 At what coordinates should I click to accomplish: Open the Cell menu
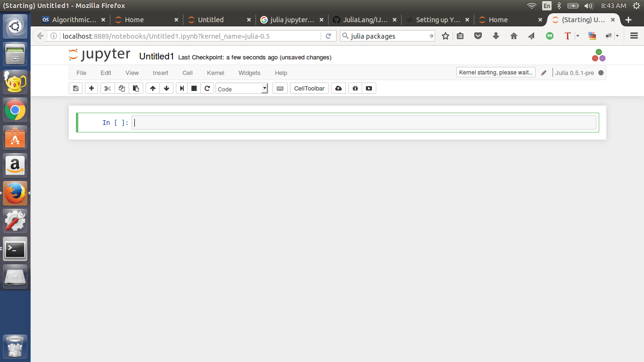188,73
